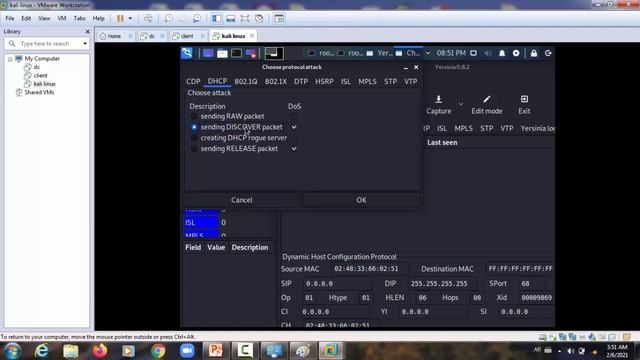Open the VMware VM menu

click(62, 18)
